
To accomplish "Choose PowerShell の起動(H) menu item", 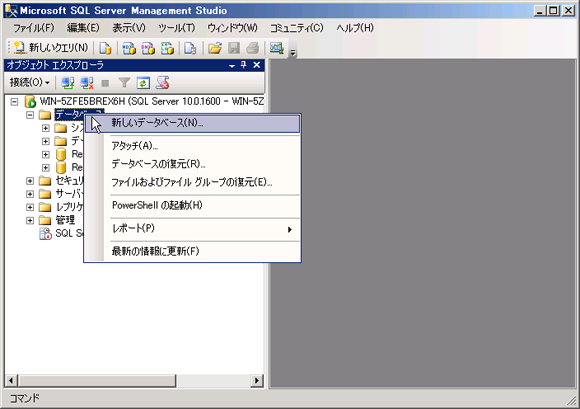I will point(192,205).
